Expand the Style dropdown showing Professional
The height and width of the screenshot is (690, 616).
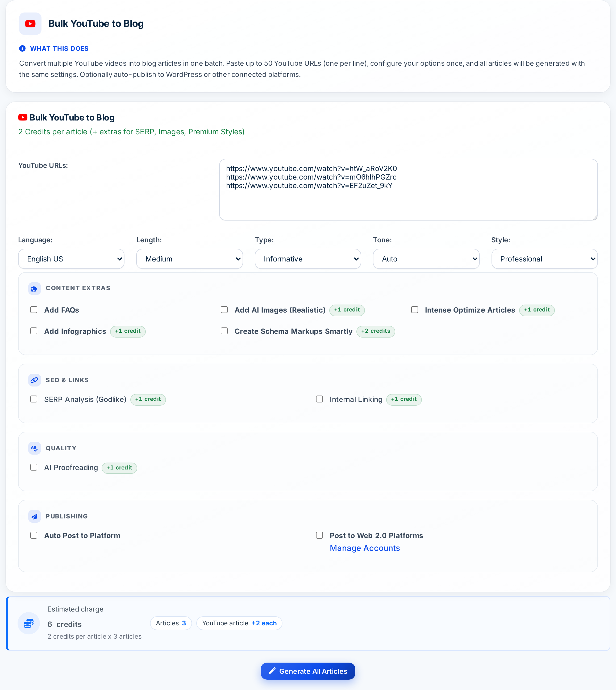(544, 259)
